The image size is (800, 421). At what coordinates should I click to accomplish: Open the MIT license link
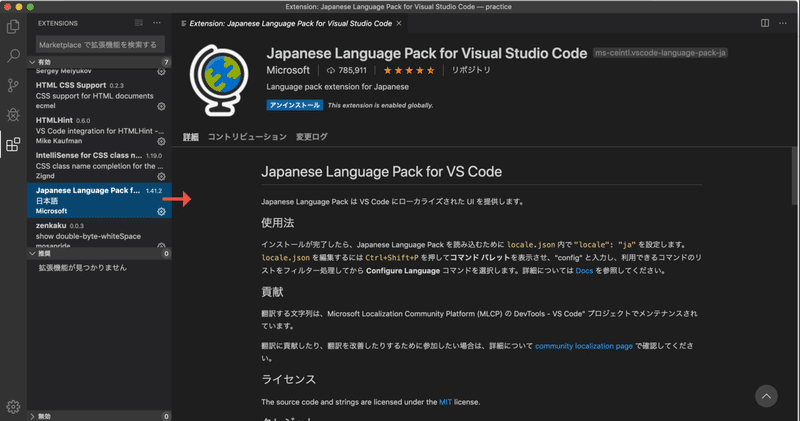coord(445,402)
